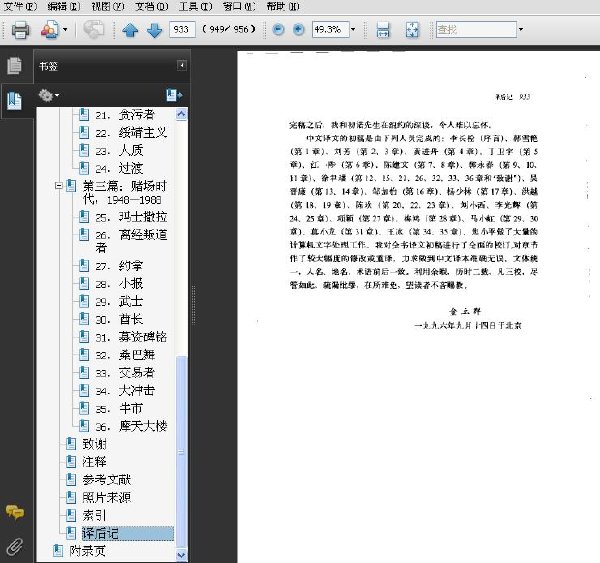Open the 文件 menu
The height and width of the screenshot is (563, 600).
(20, 6)
